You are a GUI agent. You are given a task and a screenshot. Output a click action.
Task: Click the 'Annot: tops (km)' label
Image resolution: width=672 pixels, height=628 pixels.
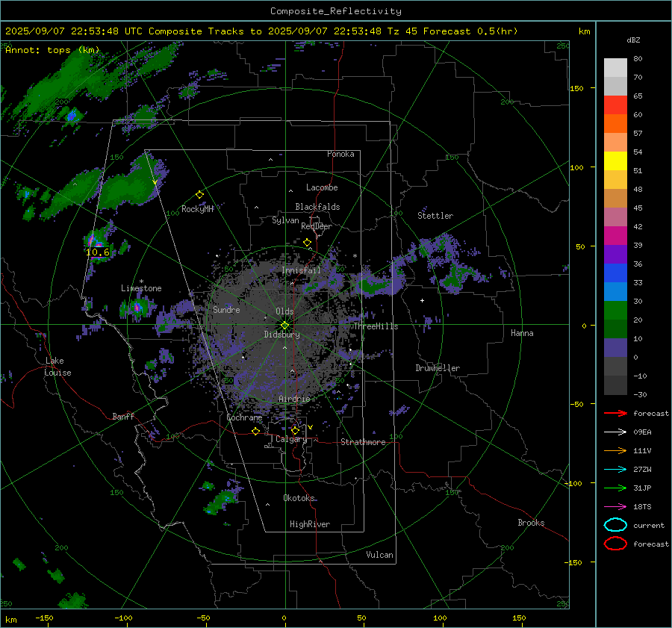pyautogui.click(x=52, y=50)
